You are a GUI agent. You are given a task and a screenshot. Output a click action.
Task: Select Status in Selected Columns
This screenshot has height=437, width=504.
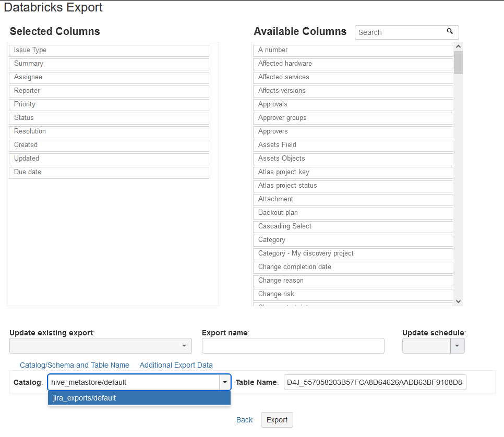tap(109, 118)
